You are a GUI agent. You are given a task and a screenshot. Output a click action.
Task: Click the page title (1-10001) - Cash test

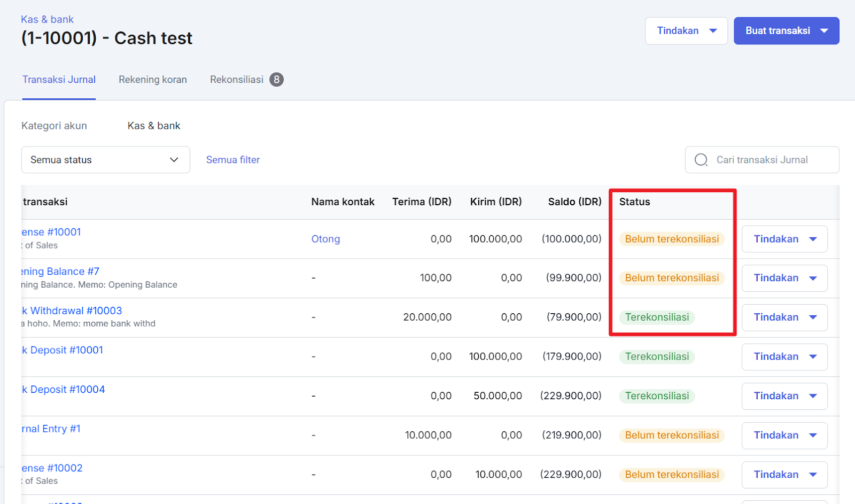pyautogui.click(x=107, y=38)
